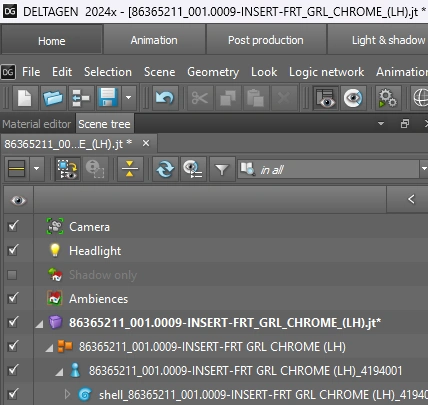The height and width of the screenshot is (405, 428).
Task: Open the panel options dropdown arrow
Action: (381, 124)
